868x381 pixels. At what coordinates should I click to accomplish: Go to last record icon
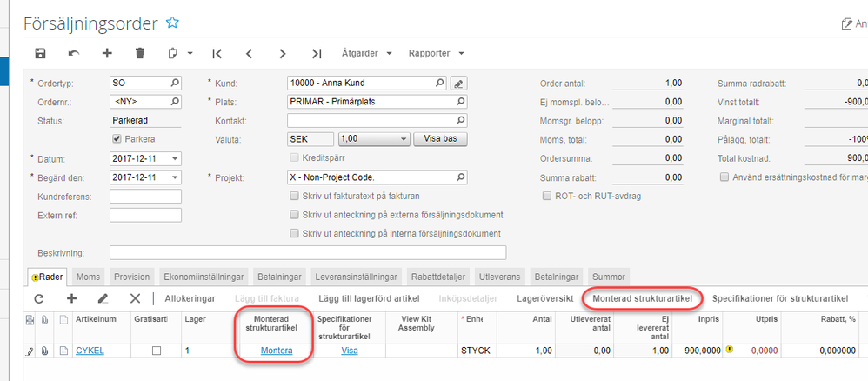317,53
